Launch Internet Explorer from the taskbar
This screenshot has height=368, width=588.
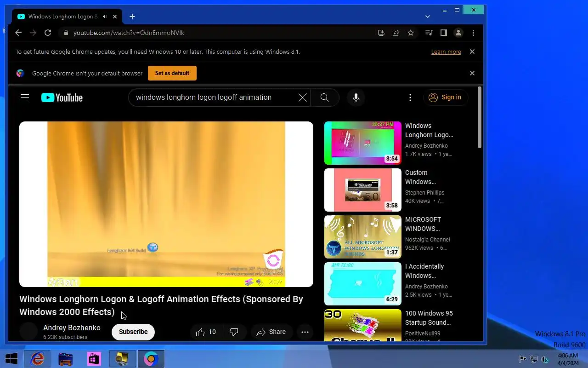point(37,359)
